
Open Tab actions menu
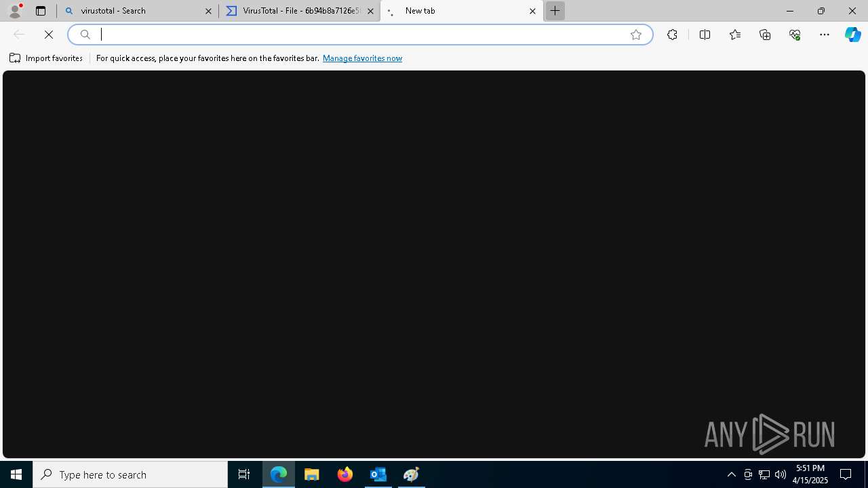click(41, 11)
